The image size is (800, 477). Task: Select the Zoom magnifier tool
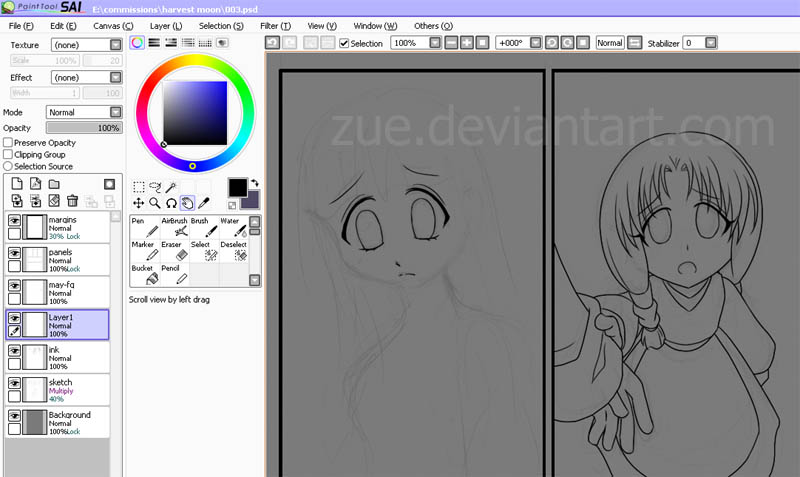click(x=155, y=203)
